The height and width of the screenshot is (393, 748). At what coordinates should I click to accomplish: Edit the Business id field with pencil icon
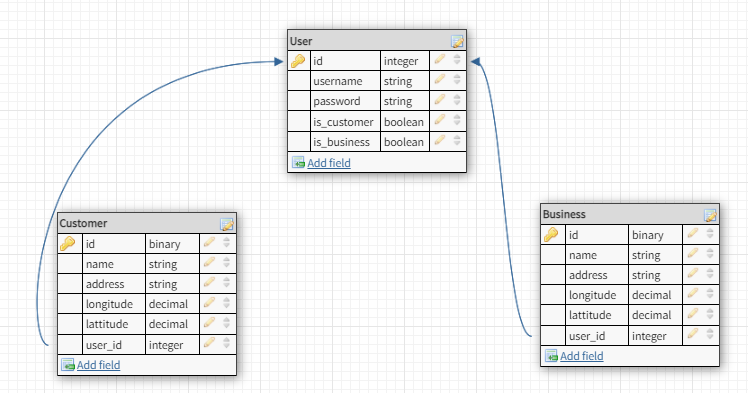coord(693,233)
